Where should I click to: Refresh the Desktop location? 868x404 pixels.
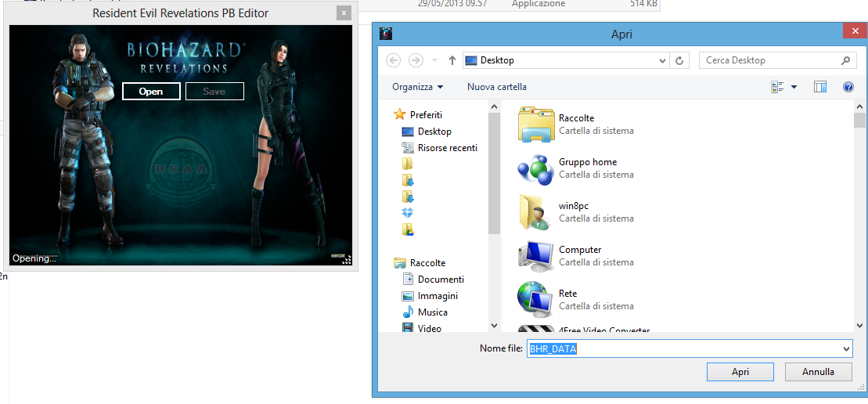tap(680, 60)
